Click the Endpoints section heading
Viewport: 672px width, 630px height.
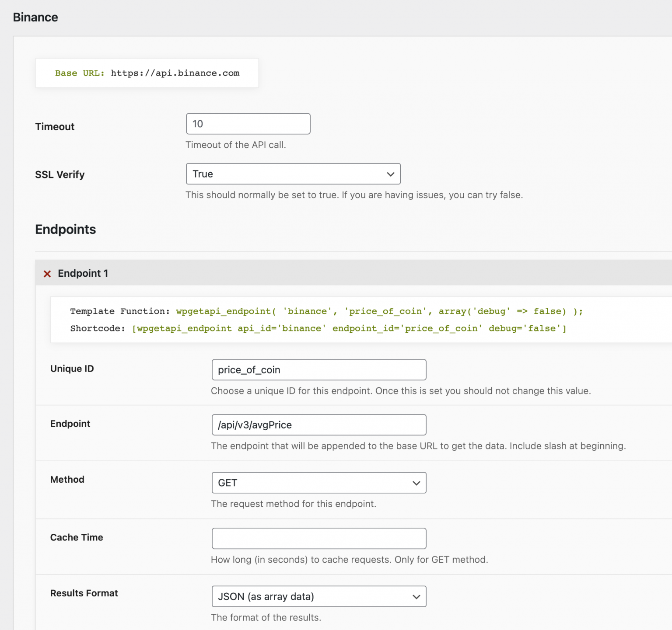(x=65, y=229)
